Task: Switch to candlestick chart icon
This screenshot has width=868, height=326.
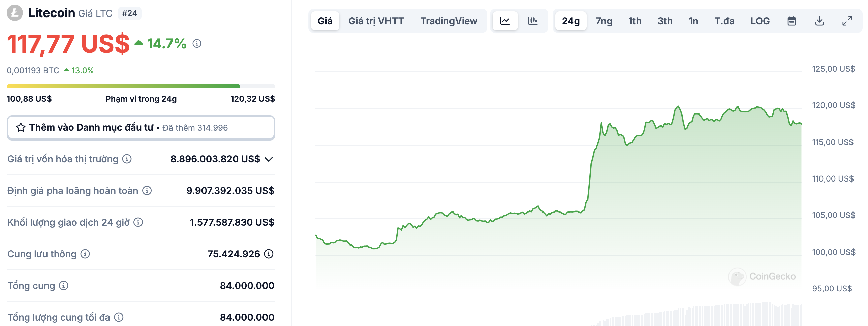Action: [x=532, y=21]
